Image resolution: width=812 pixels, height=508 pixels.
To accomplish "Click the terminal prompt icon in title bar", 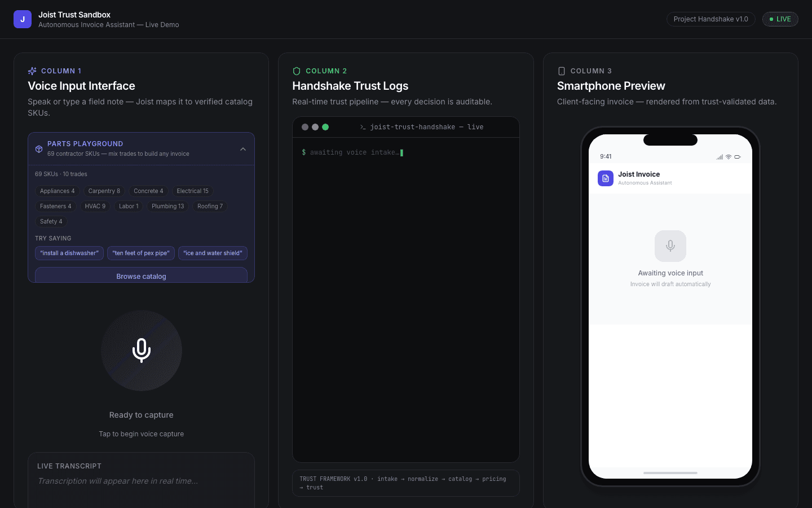I will click(363, 127).
